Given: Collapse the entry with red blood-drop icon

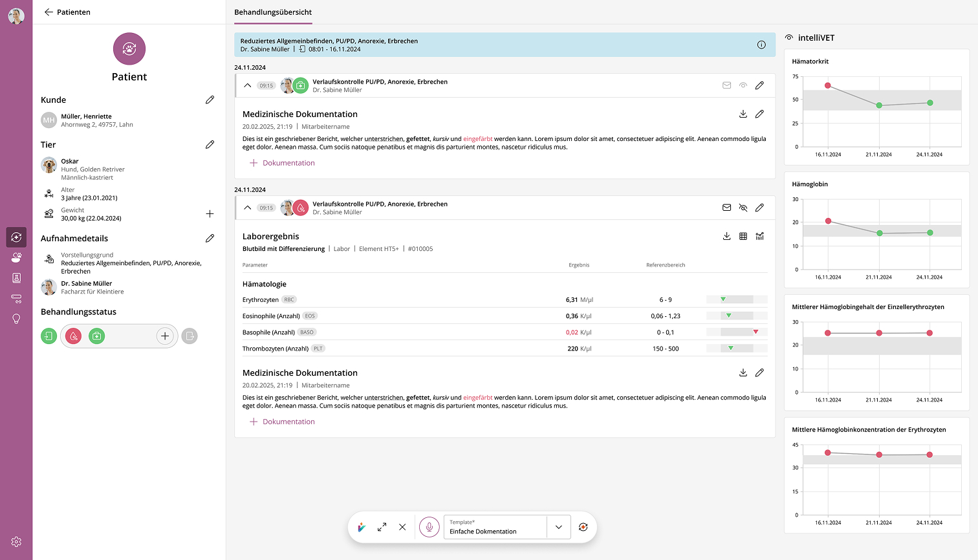Looking at the screenshot, I should [248, 208].
